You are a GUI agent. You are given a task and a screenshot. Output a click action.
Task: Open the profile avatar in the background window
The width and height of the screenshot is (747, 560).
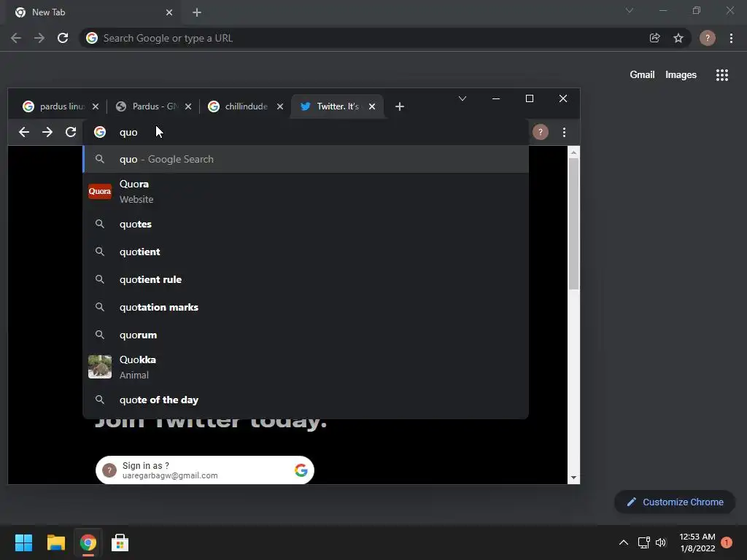(x=708, y=38)
